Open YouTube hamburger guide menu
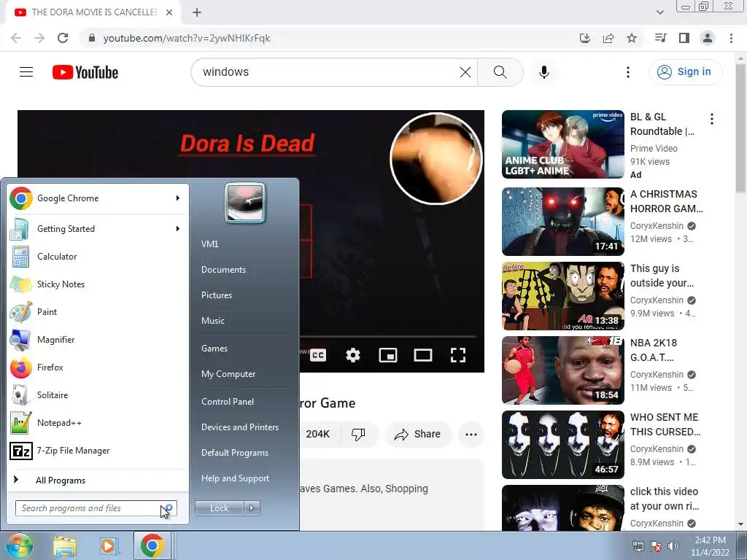 [26, 72]
